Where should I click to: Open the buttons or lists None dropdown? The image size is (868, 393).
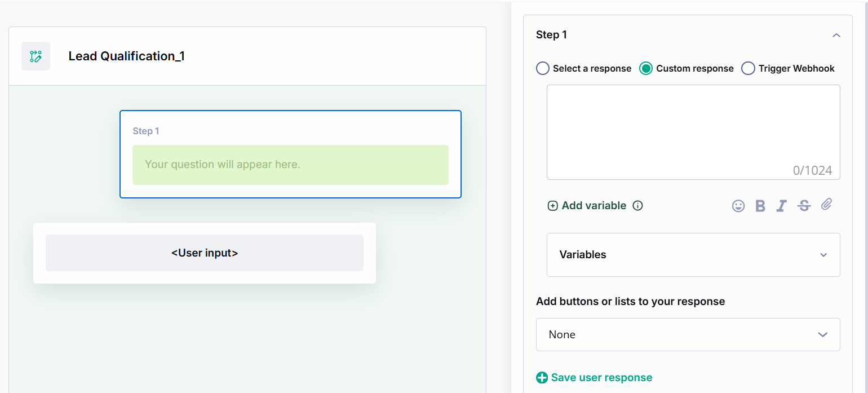click(688, 335)
